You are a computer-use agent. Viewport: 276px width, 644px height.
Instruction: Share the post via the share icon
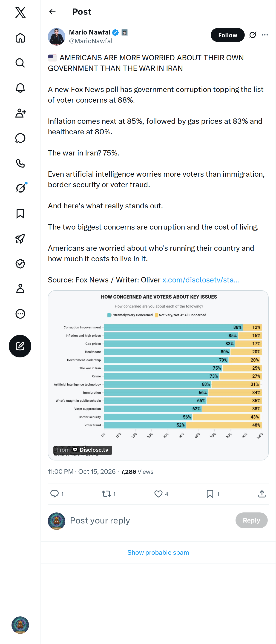(x=262, y=494)
